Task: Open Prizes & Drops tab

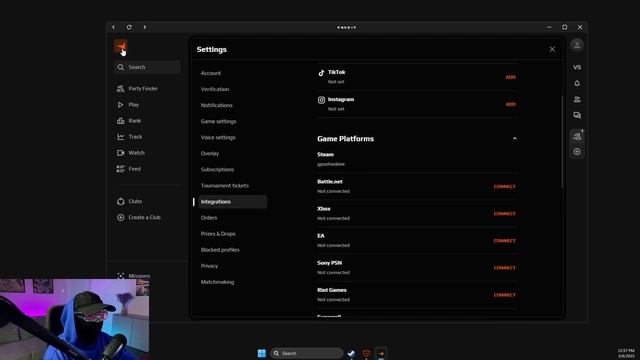Action: coord(218,234)
